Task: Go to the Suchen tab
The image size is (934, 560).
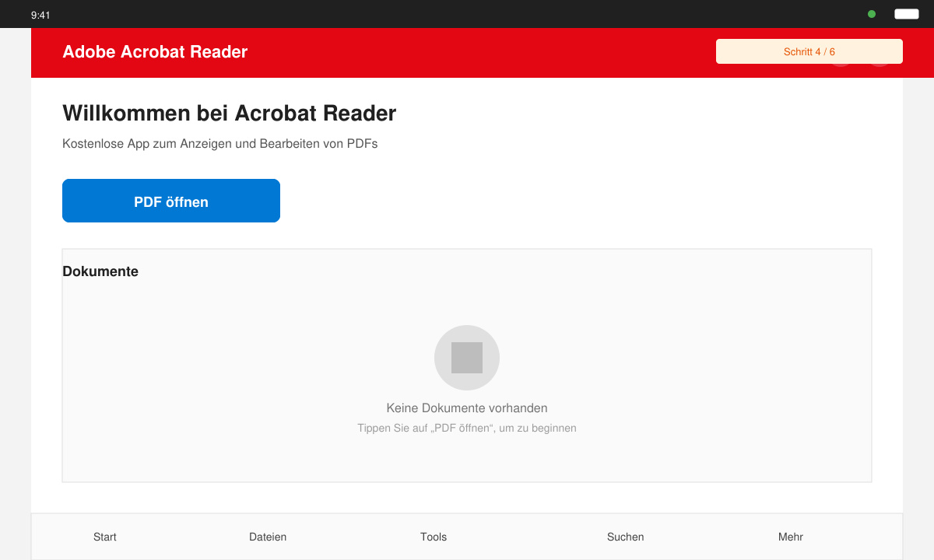Action: click(626, 537)
